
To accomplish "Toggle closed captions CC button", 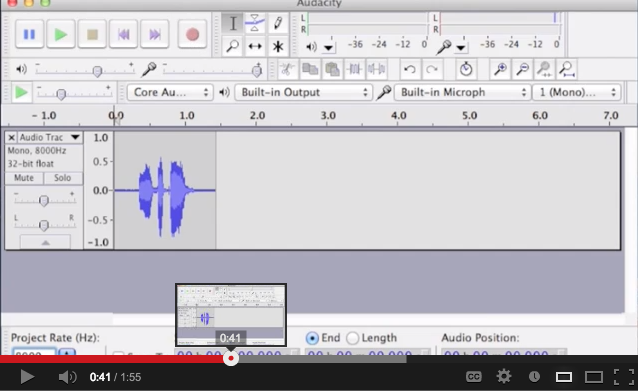I will [x=473, y=377].
